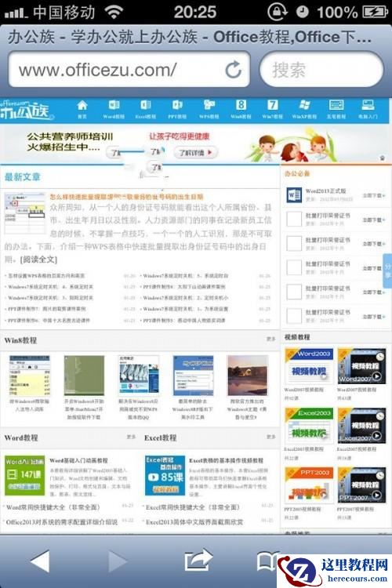Viewport: 392px width, 588px height.
Task: Play the Word2007 视频教程 thumbnail
Action: coord(361,365)
